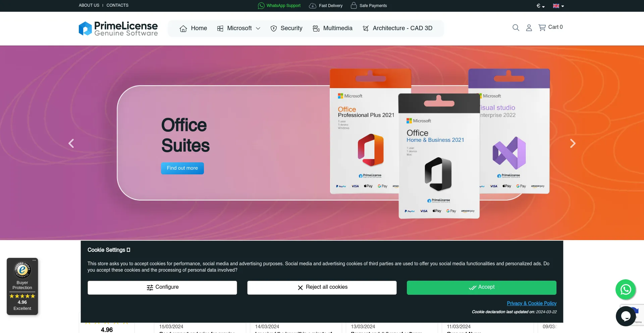Open the black chat bubble widget

pos(625,316)
